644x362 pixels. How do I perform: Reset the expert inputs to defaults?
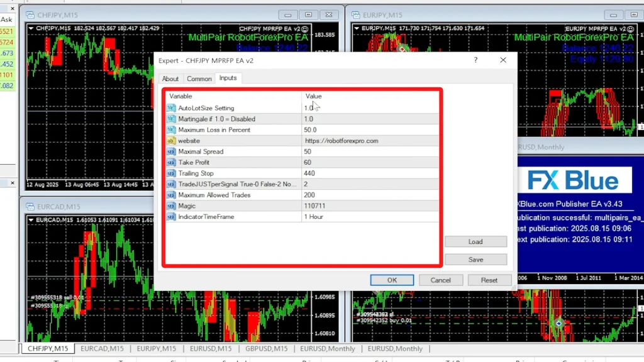[489, 280]
